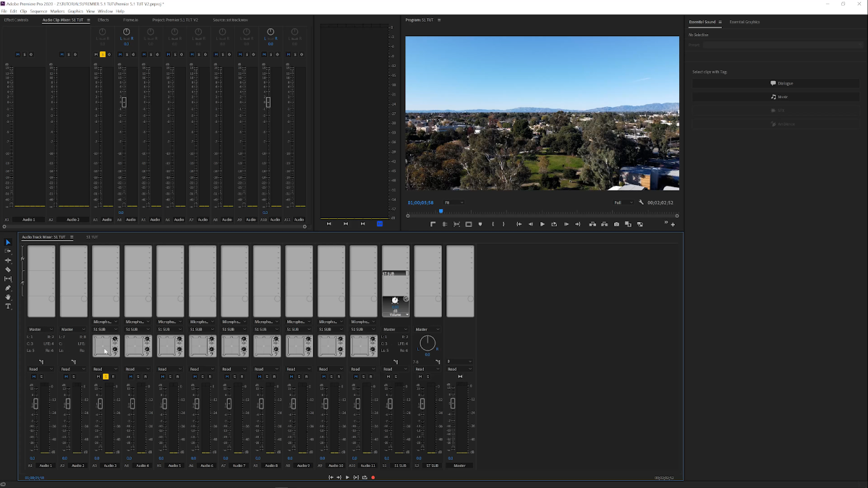Image resolution: width=868 pixels, height=488 pixels.
Task: Enable record on Audio 5 track
Action: tap(177, 377)
